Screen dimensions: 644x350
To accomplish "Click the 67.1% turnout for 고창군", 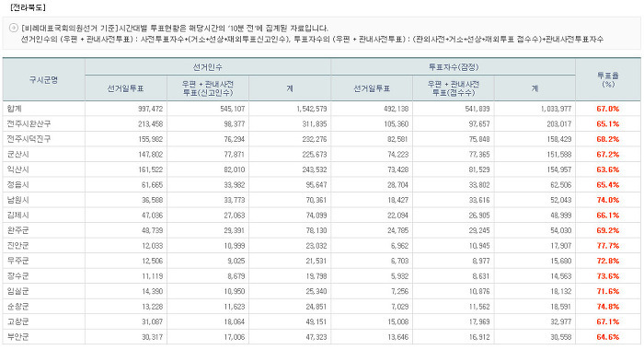I will tap(608, 322).
